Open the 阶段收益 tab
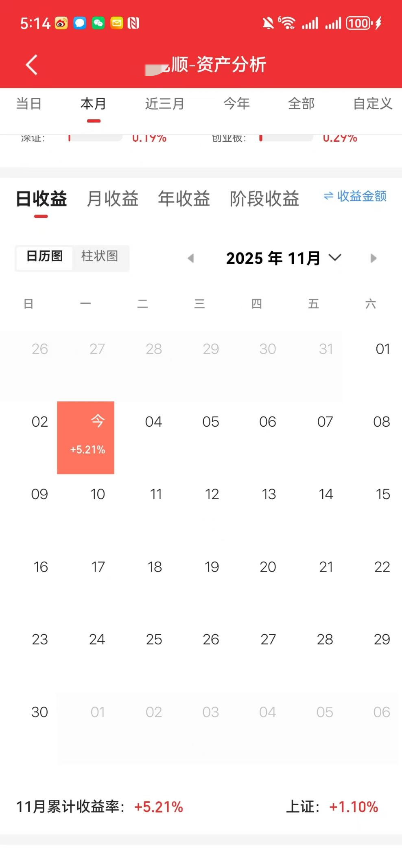 pos(264,199)
